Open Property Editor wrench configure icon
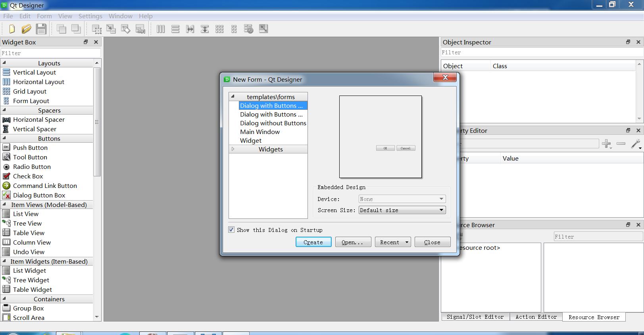Image resolution: width=644 pixels, height=335 pixels. coord(636,144)
